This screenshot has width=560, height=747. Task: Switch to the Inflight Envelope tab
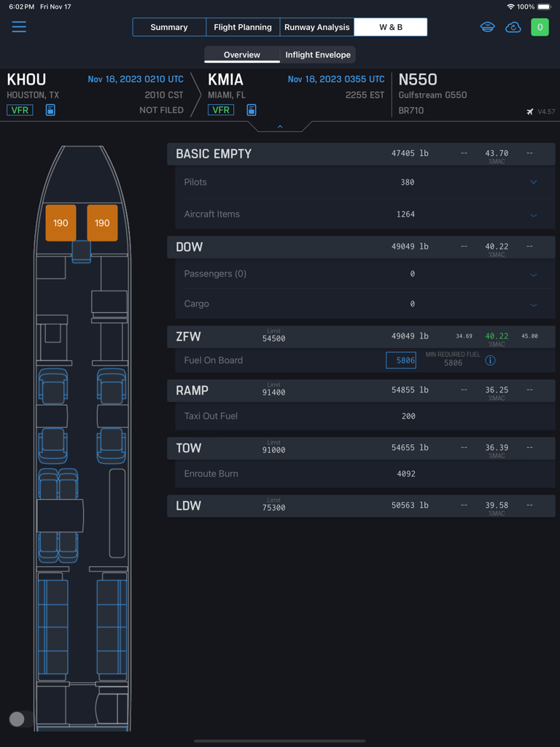(x=318, y=54)
